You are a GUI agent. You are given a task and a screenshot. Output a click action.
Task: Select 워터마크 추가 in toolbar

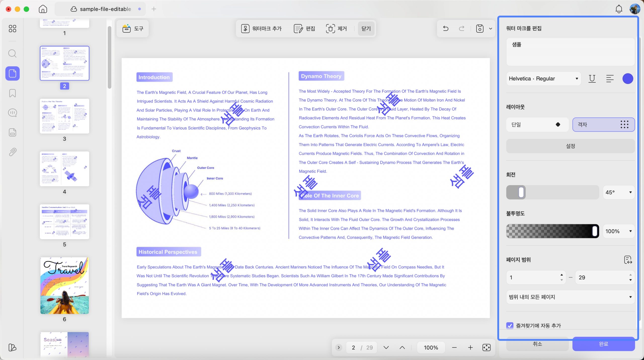click(x=262, y=29)
